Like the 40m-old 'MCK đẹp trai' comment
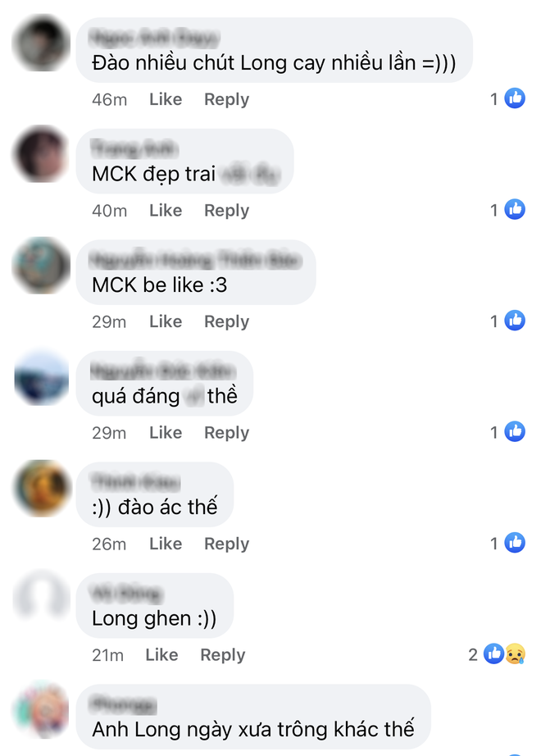This screenshot has width=541, height=756. (166, 210)
